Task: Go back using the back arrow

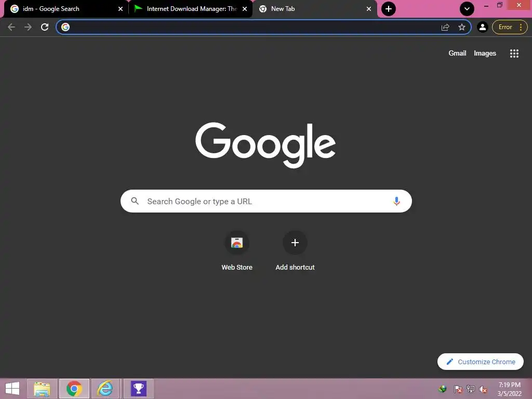Action: (11, 27)
